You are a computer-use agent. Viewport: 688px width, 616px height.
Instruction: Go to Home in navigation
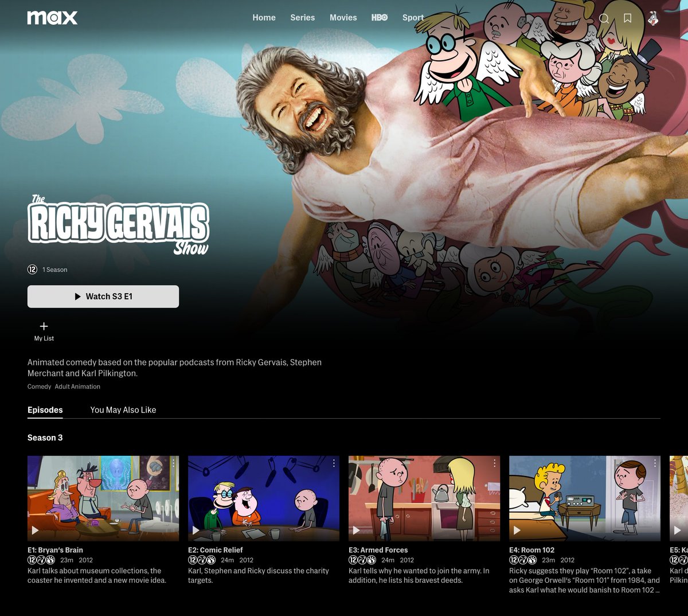[x=264, y=18]
